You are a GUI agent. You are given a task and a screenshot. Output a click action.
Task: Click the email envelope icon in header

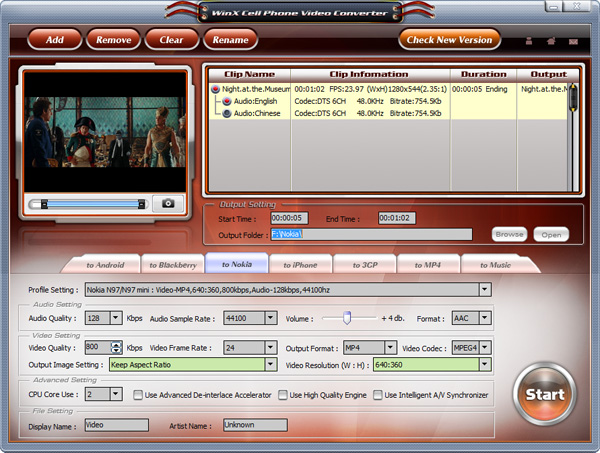click(x=573, y=41)
